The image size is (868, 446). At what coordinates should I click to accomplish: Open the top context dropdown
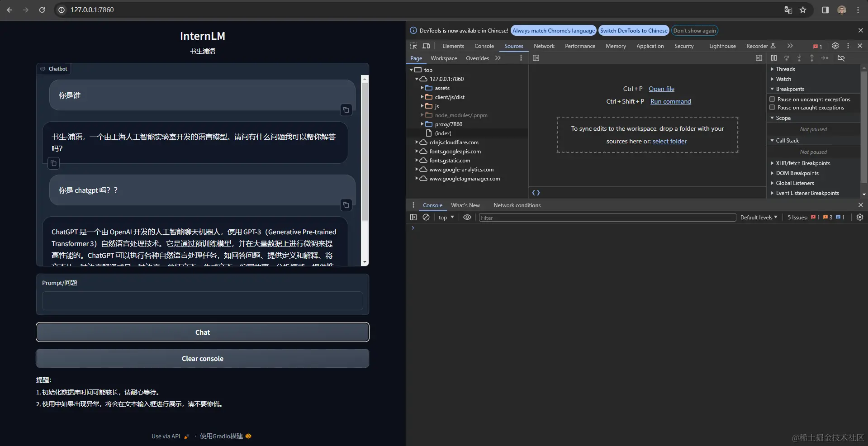coord(446,218)
